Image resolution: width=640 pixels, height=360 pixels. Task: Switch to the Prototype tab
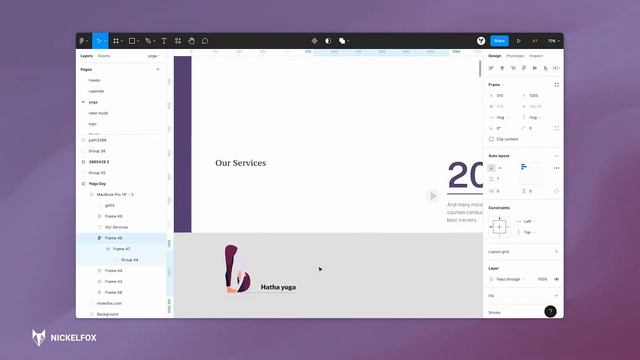coord(515,56)
